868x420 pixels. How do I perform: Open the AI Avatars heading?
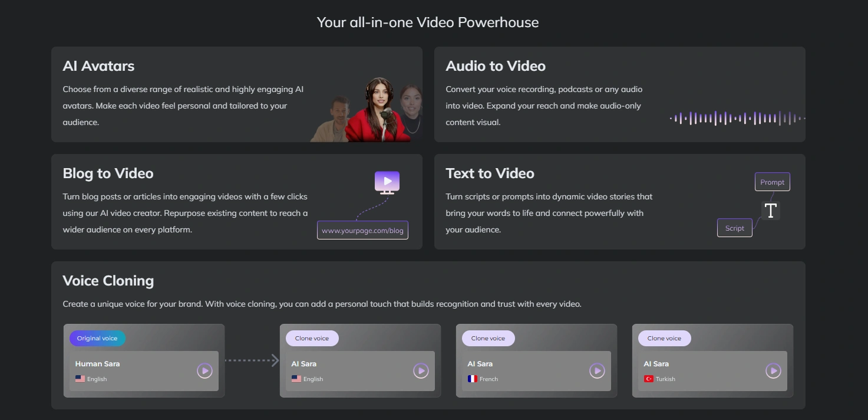(x=98, y=66)
